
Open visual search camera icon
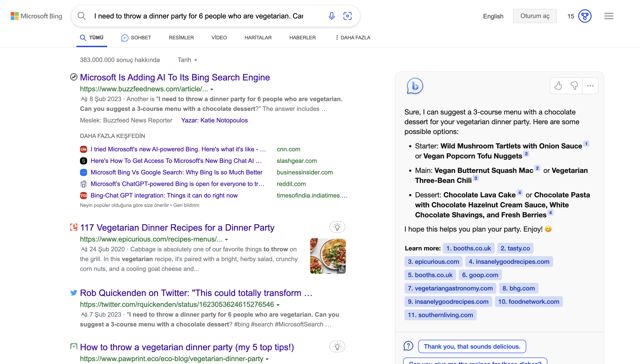coord(348,16)
